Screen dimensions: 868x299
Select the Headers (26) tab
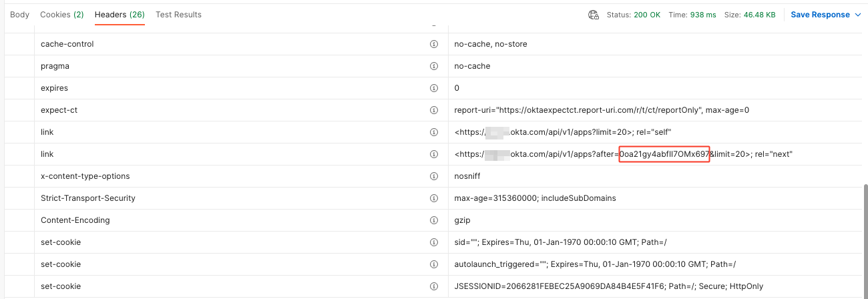pos(120,15)
